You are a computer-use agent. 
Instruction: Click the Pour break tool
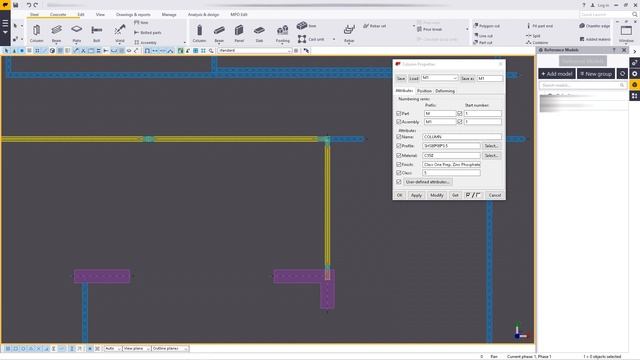429,29
